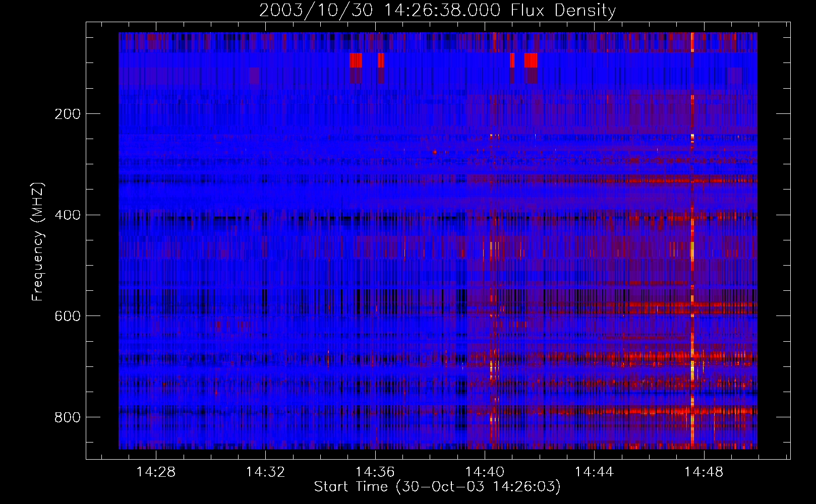The height and width of the screenshot is (504, 816).
Task: Click the 14:28 time tick label
Action: click(156, 472)
